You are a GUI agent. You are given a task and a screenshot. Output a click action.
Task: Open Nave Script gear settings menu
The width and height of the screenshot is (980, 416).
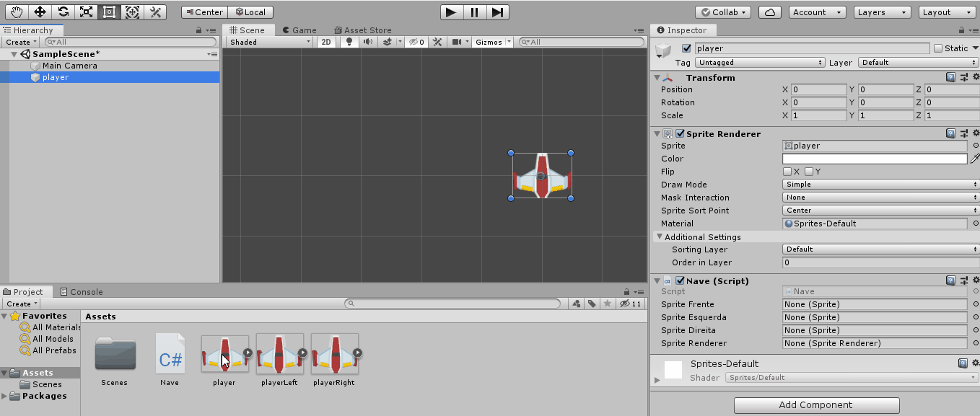tap(976, 280)
